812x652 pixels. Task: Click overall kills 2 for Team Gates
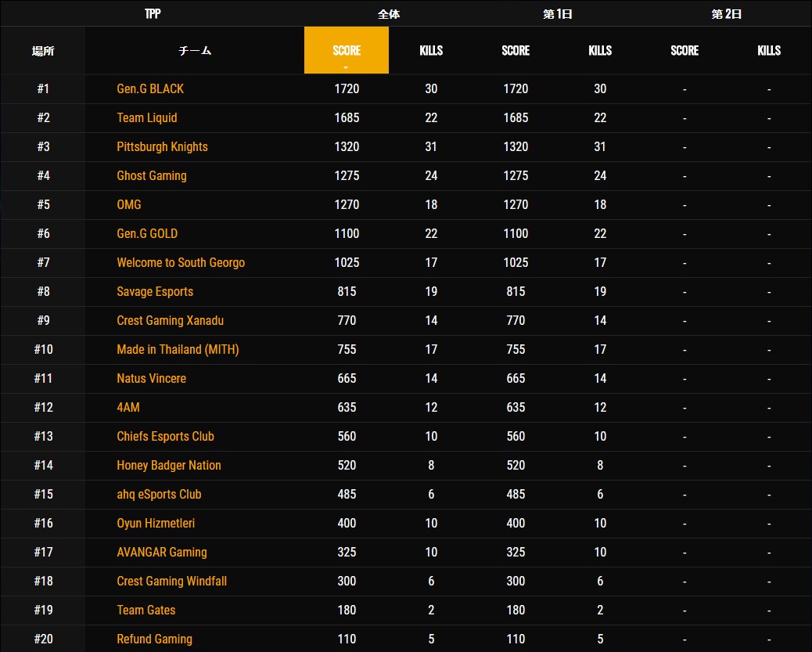click(431, 610)
